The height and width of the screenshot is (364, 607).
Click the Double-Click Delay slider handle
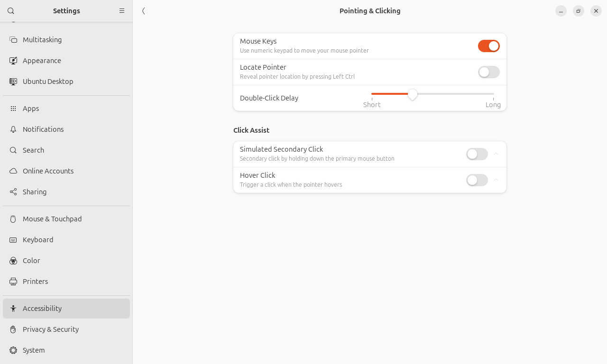tap(413, 94)
